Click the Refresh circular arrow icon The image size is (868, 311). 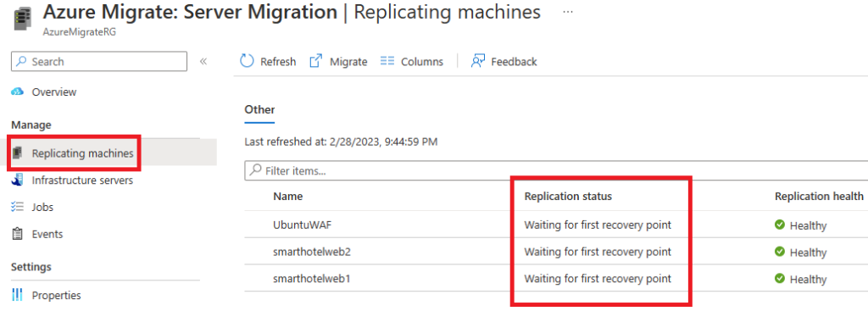247,61
